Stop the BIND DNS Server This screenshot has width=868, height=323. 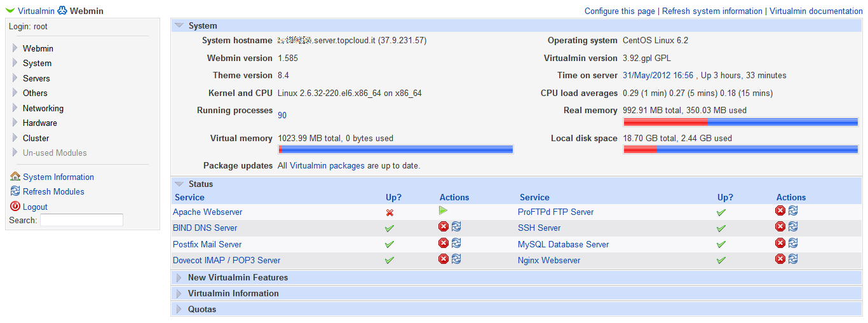coord(444,226)
